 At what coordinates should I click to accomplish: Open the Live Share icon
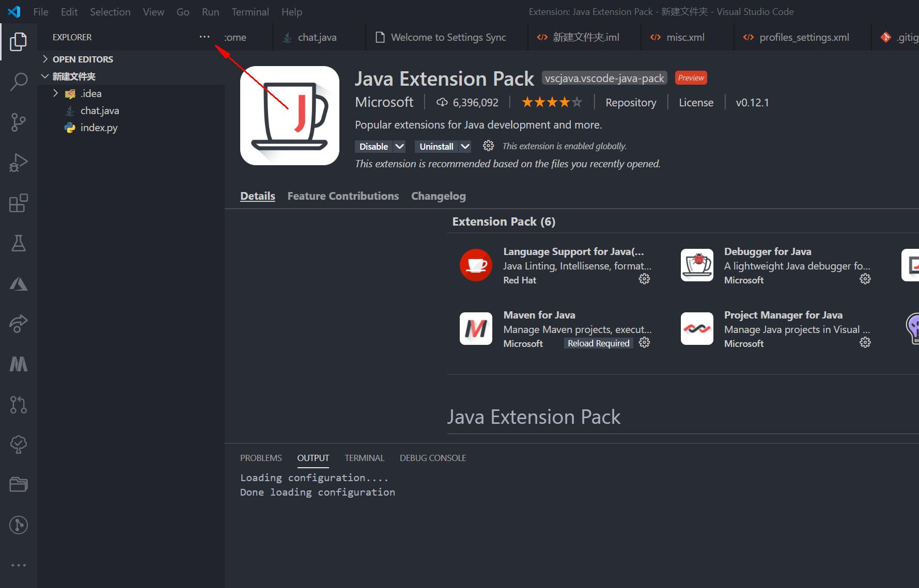click(19, 324)
